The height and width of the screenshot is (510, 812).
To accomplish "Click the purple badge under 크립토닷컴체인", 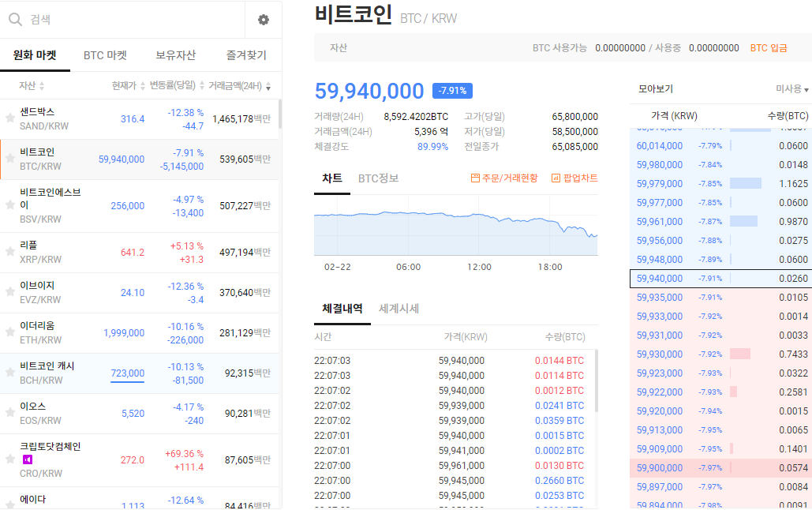I will point(28,459).
